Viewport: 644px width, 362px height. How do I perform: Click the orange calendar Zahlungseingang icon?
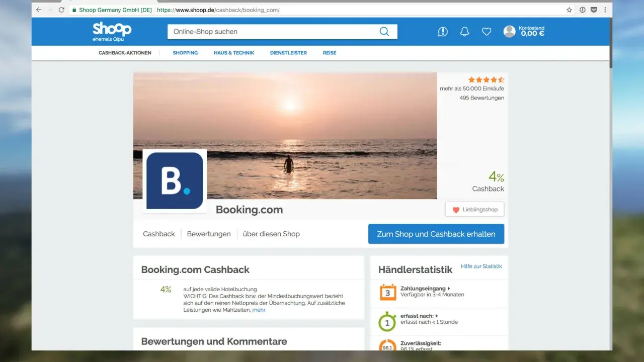[387, 292]
